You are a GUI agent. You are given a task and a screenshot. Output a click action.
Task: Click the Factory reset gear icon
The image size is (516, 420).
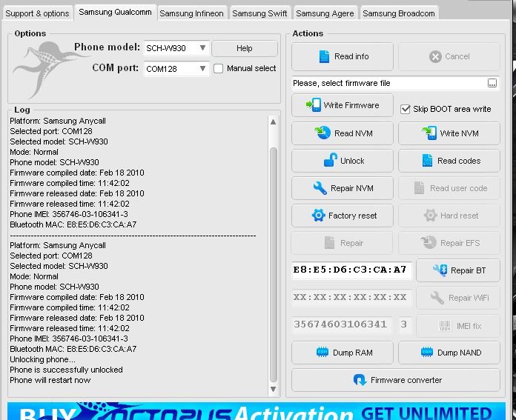(x=318, y=216)
